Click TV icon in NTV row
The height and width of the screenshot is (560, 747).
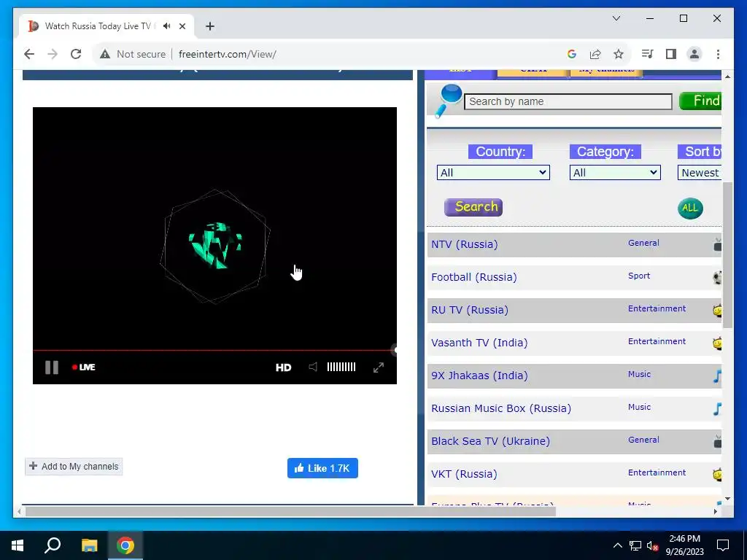coord(718,245)
